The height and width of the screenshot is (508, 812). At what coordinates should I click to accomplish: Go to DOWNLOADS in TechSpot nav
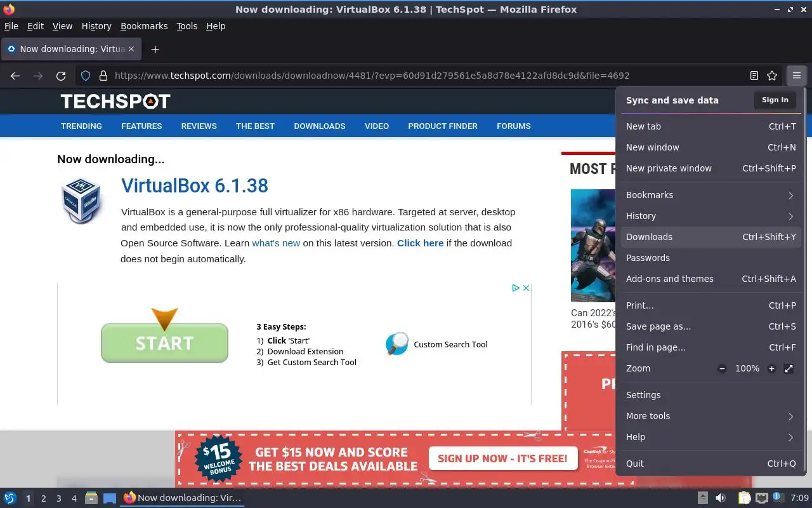[x=320, y=126]
